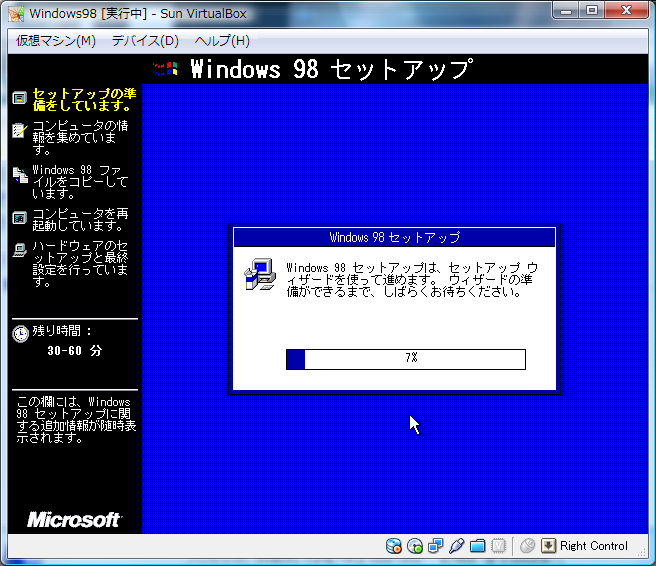
Task: Click the shared folders status icon
Action: pyautogui.click(x=477, y=546)
